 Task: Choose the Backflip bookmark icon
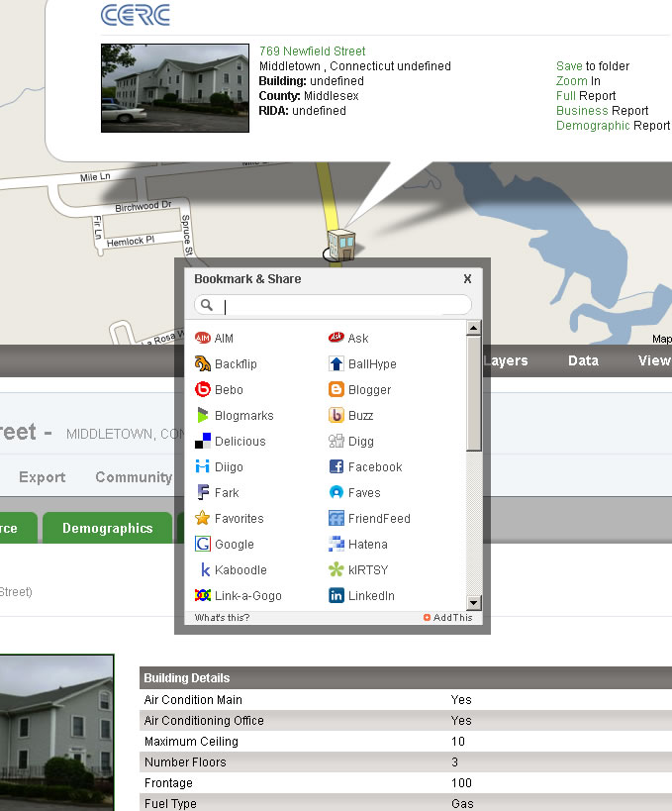(x=202, y=363)
